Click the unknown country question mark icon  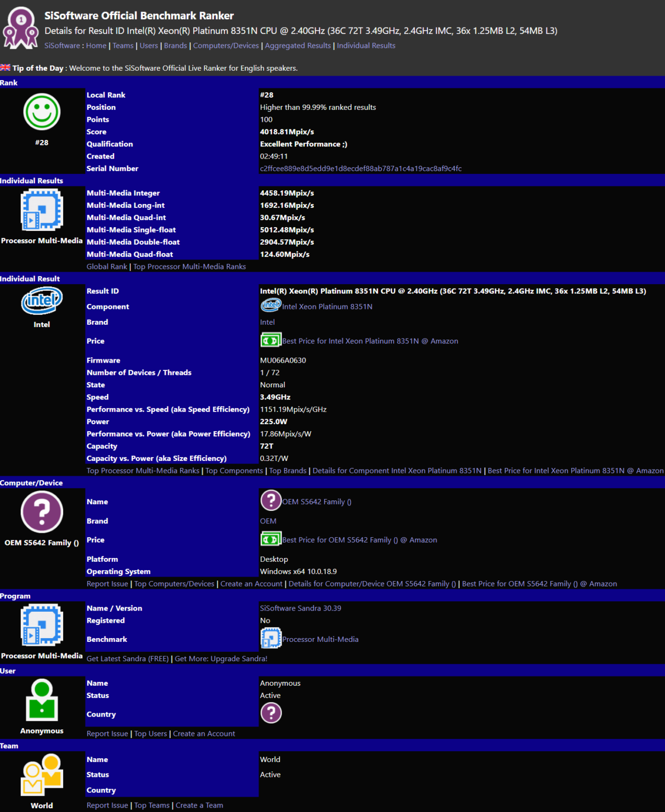pyautogui.click(x=272, y=713)
